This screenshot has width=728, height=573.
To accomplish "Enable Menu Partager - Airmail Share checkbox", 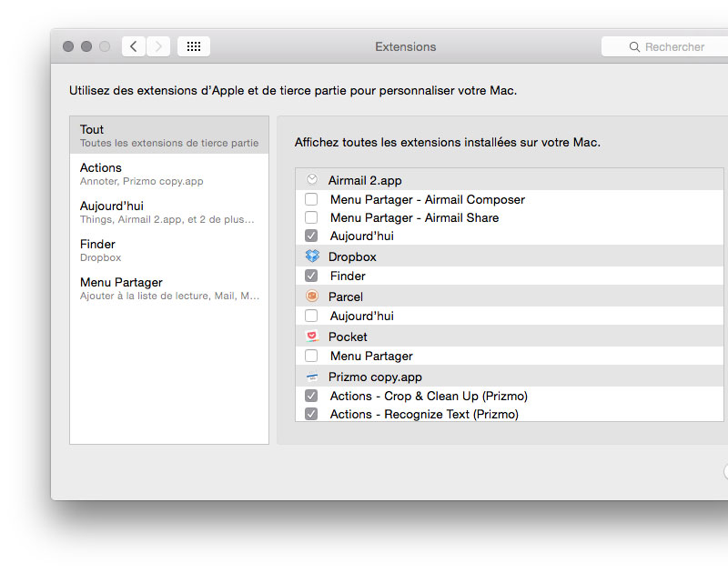I will 311,217.
